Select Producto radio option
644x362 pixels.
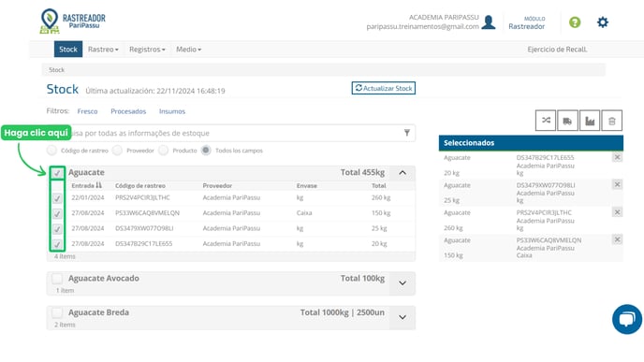pos(164,151)
